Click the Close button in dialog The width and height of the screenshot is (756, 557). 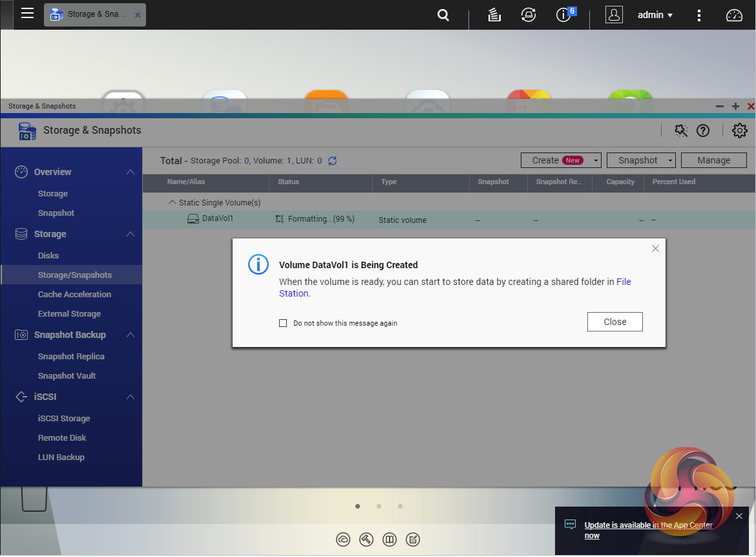pyautogui.click(x=614, y=322)
